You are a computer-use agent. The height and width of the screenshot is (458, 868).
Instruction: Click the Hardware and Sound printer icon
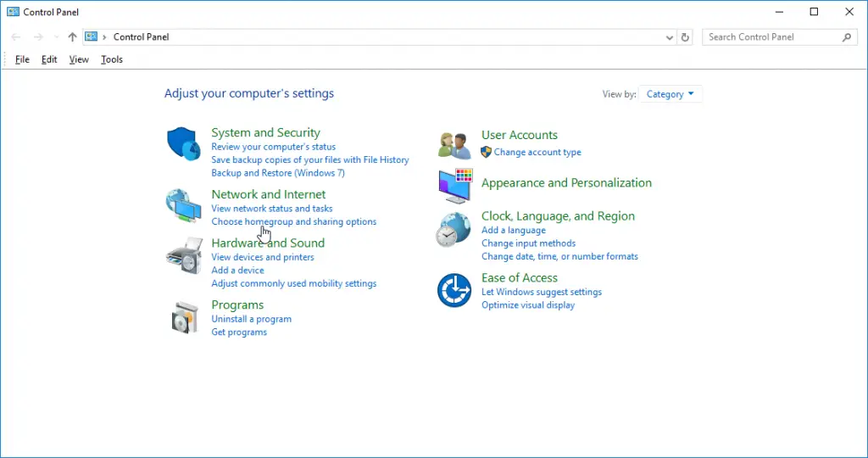coord(183,254)
